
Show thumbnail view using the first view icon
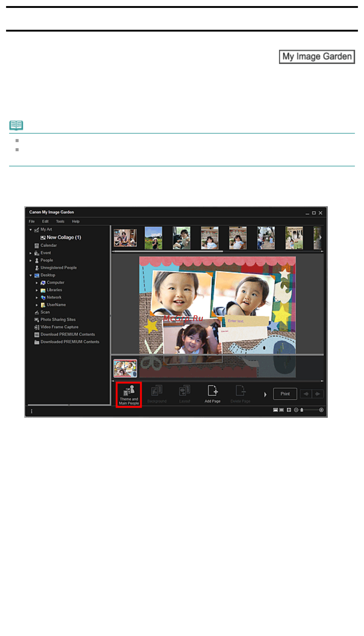[x=275, y=410]
